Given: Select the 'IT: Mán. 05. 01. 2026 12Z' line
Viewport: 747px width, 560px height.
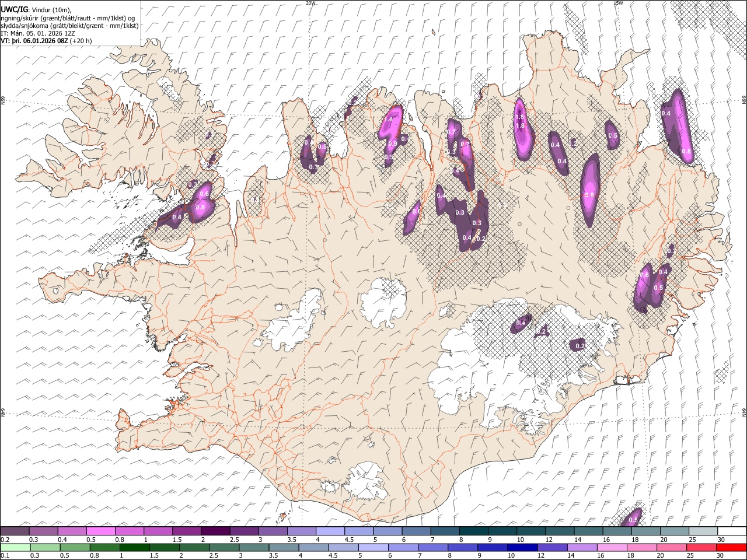Looking at the screenshot, I should click(38, 33).
